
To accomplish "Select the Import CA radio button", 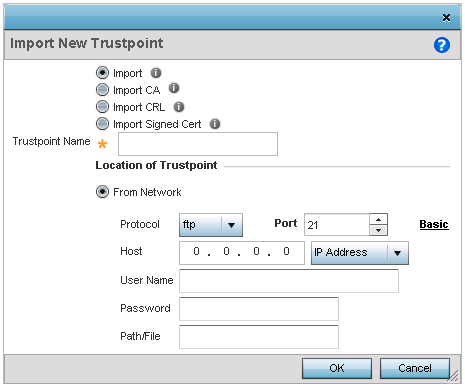I will pyautogui.click(x=102, y=90).
